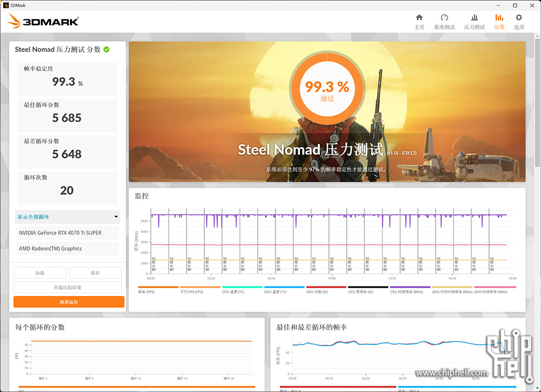Click the 帧率稳定度 99.3 % value
This screenshot has height=392, width=541.
[x=67, y=82]
